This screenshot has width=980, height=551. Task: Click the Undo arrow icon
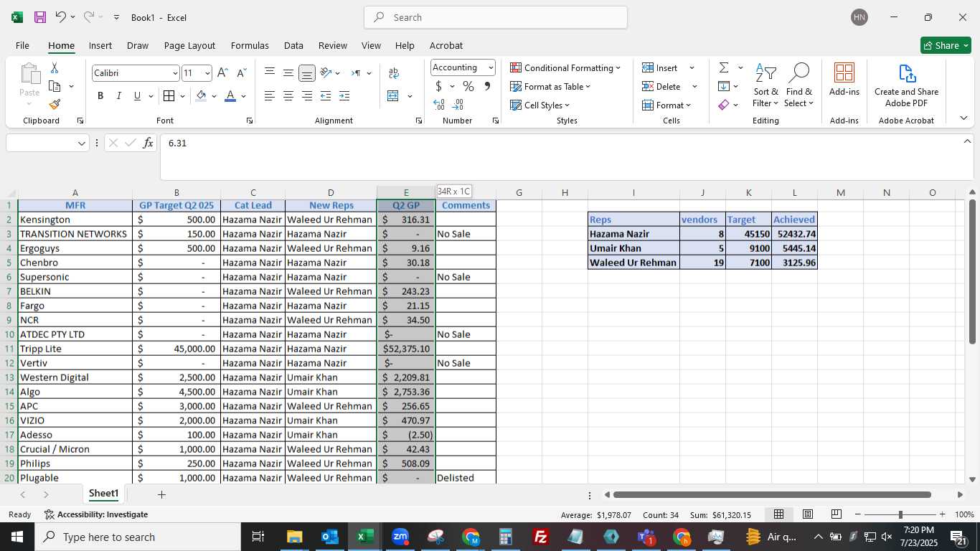pos(61,17)
